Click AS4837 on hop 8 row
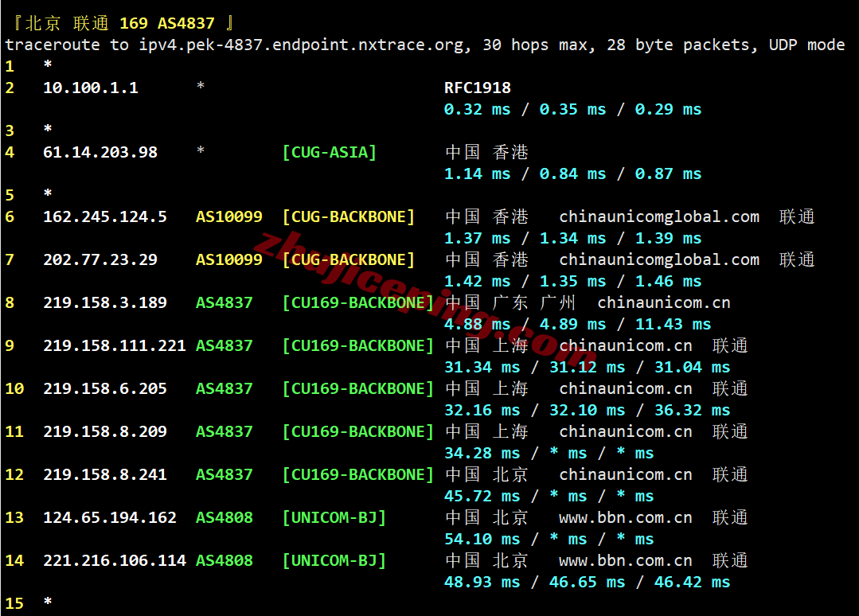This screenshot has height=616, width=859. [x=224, y=302]
